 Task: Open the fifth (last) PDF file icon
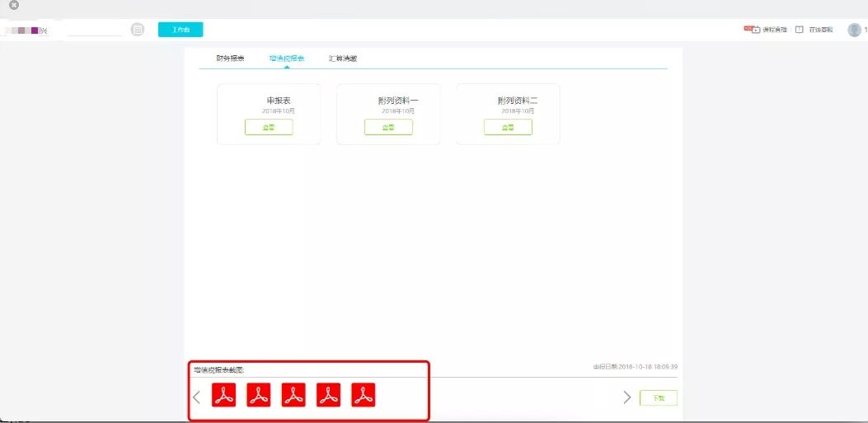364,395
